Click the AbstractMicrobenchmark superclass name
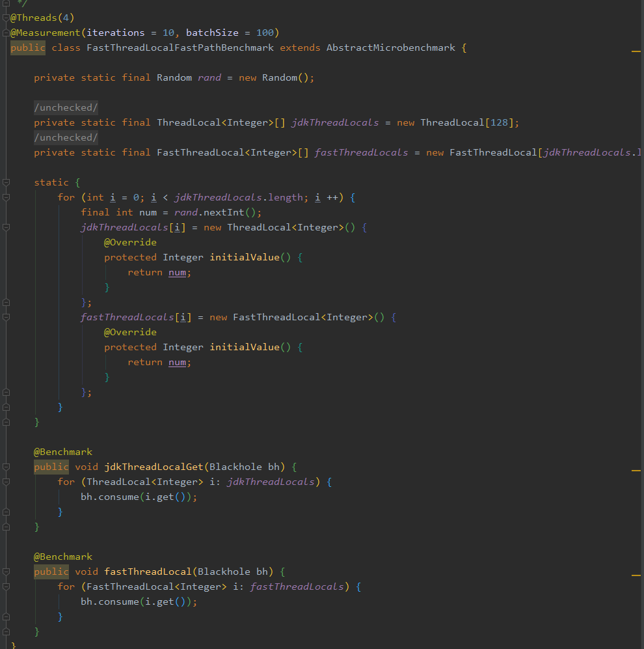The height and width of the screenshot is (649, 644). (x=391, y=48)
